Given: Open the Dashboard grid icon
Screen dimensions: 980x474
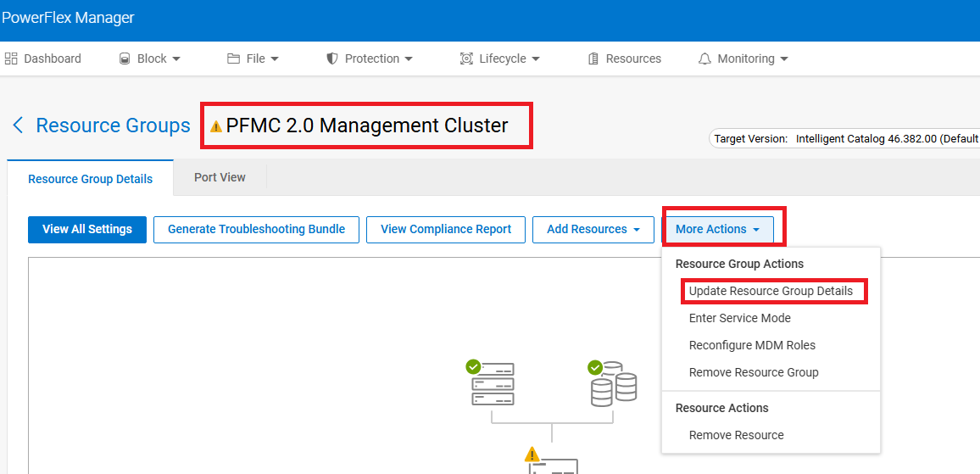Looking at the screenshot, I should coord(12,59).
